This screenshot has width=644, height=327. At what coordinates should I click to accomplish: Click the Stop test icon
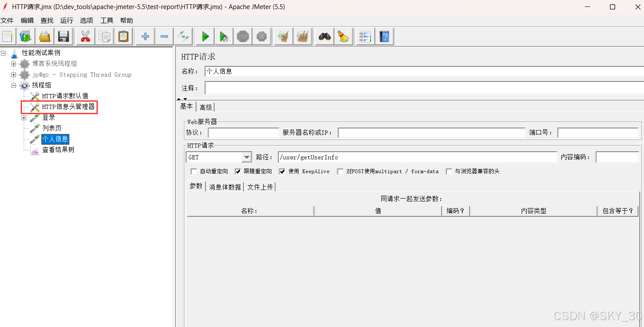tap(243, 37)
